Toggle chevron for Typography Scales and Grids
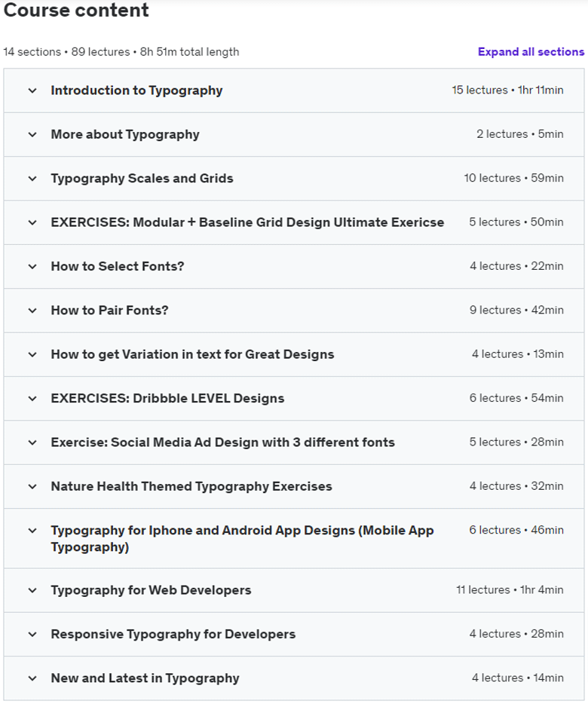This screenshot has width=588, height=704. coord(32,179)
